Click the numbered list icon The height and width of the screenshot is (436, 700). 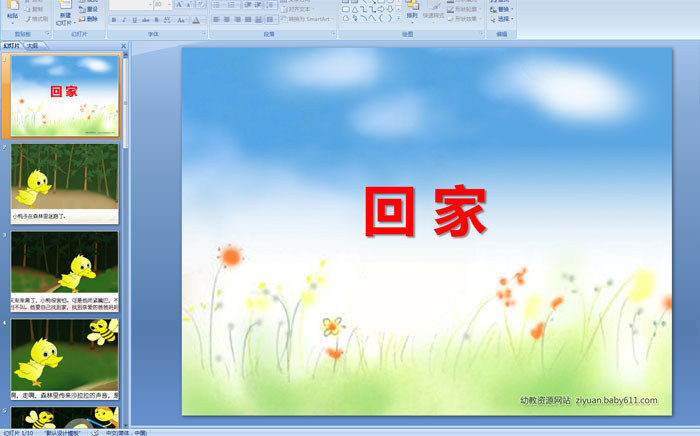(x=233, y=5)
